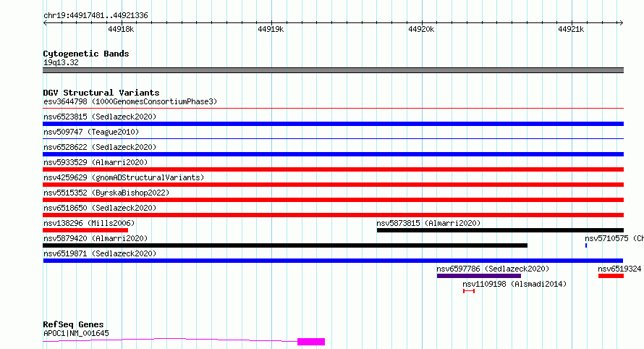Open the nsv6597786 (Sedlazeck2020) label
The width and height of the screenshot is (644, 349).
coord(493,269)
